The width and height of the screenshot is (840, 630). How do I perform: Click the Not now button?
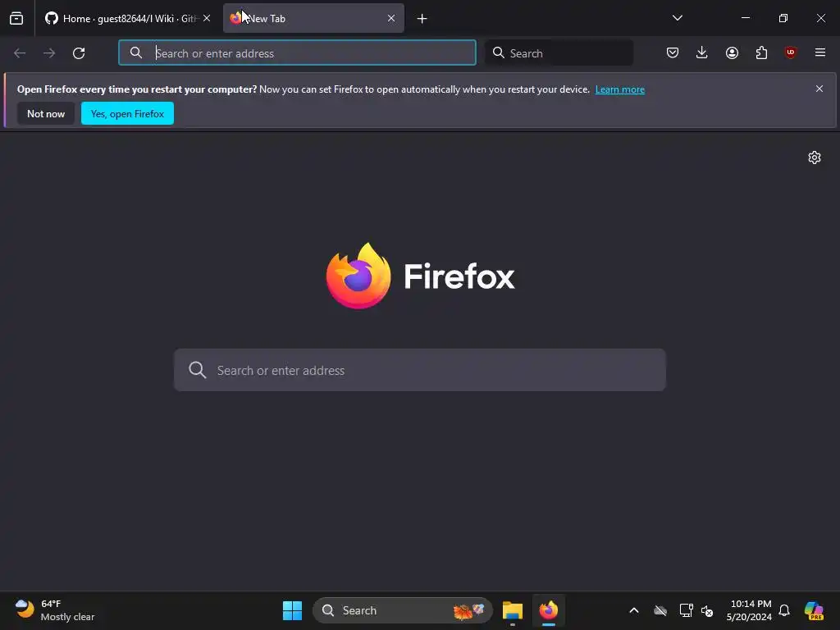[46, 113]
